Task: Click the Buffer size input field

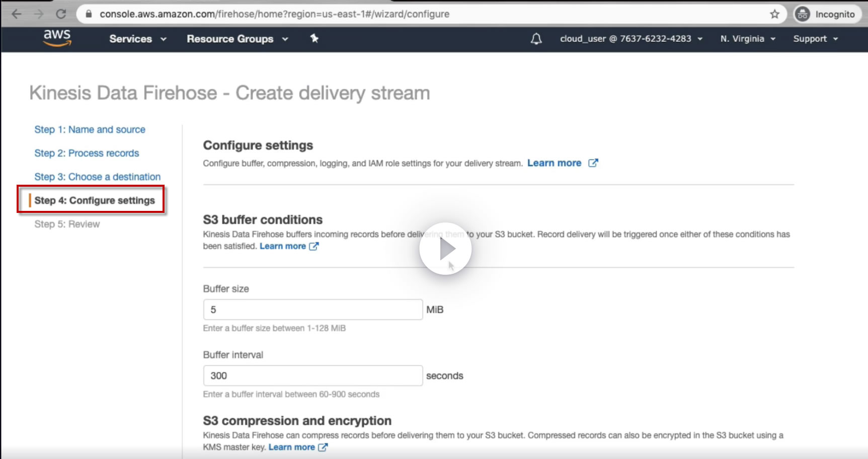Action: 313,310
